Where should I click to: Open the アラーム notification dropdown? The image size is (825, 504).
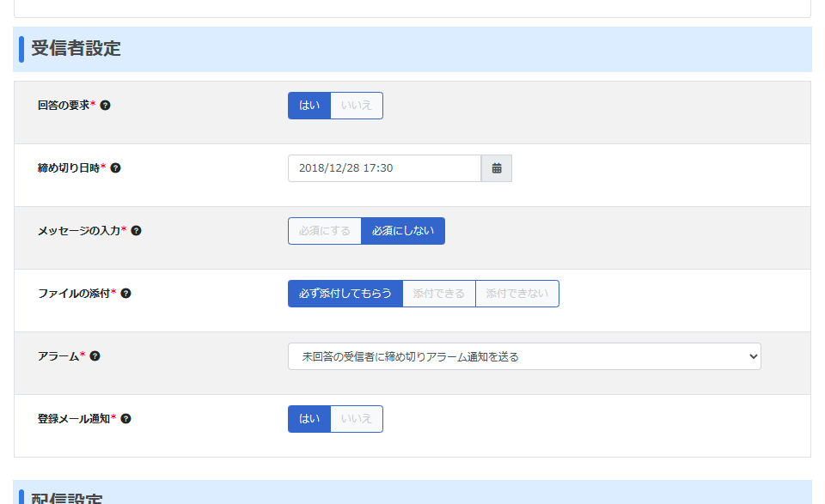[524, 356]
